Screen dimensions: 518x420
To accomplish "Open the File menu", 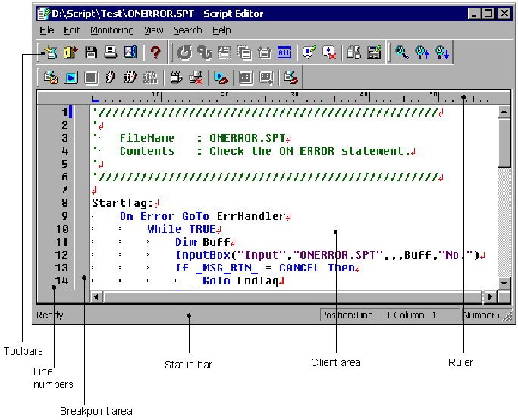I will [x=47, y=30].
